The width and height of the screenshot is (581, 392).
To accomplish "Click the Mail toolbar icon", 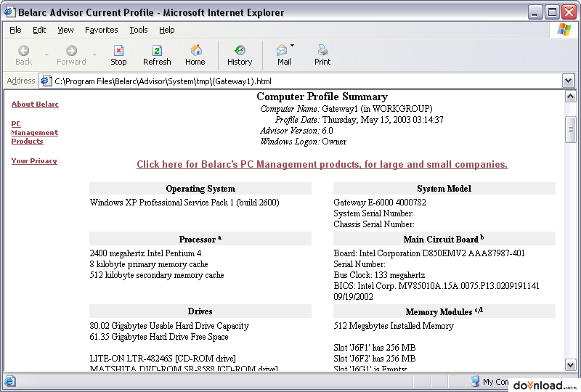I will tap(282, 50).
